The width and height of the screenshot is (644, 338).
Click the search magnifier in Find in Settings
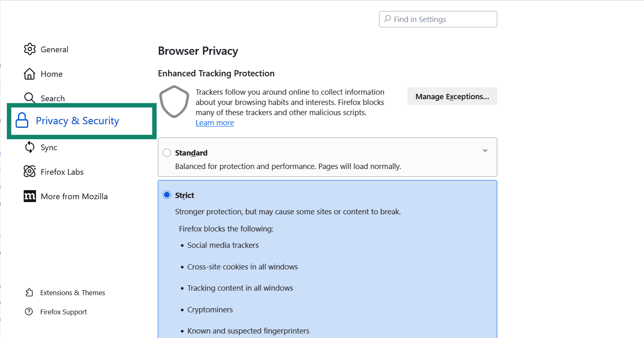[387, 19]
